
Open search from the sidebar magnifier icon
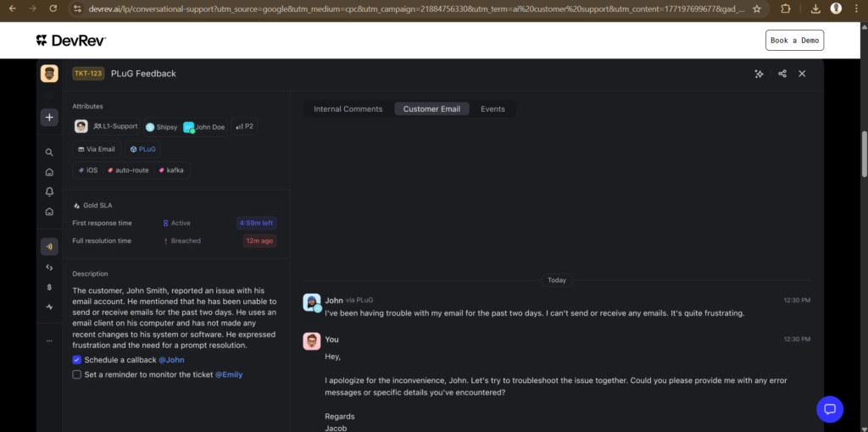(x=49, y=153)
